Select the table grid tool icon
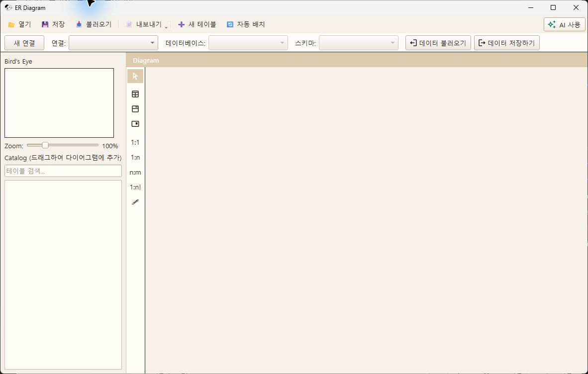588x374 pixels. [x=135, y=94]
